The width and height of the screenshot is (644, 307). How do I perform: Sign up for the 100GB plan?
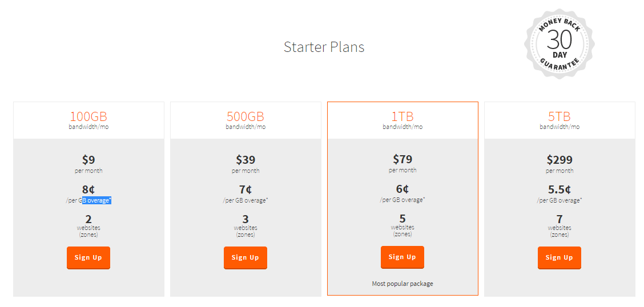click(88, 258)
